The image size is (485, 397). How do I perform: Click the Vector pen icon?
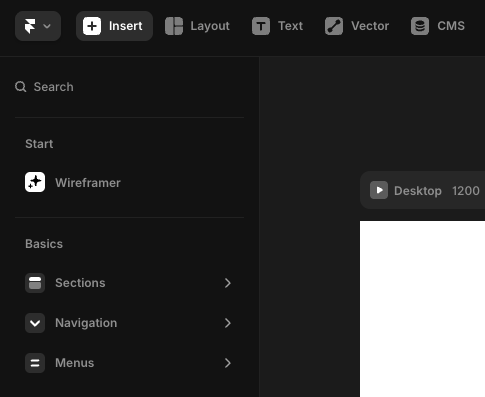pyautogui.click(x=334, y=26)
